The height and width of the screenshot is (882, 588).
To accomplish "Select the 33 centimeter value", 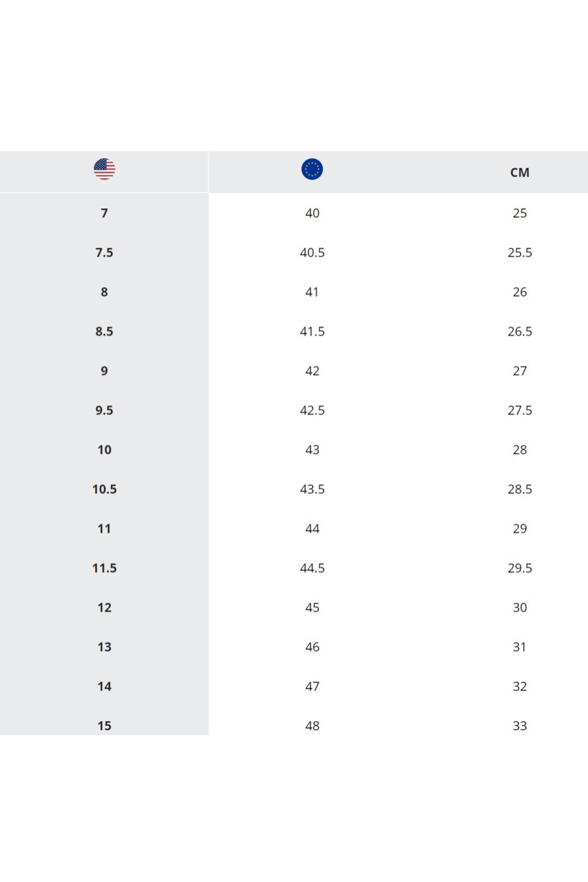I will click(x=519, y=726).
